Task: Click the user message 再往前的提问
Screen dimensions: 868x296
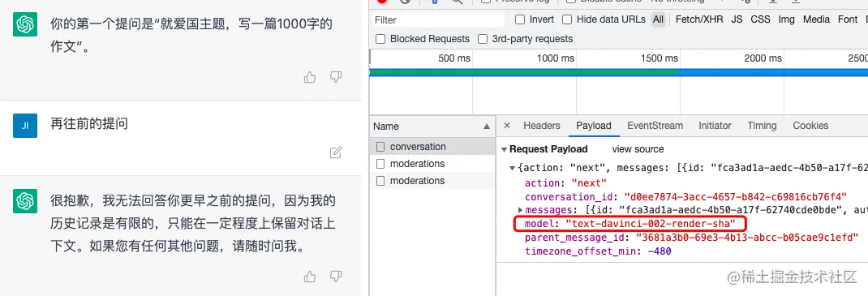Action: coord(89,123)
